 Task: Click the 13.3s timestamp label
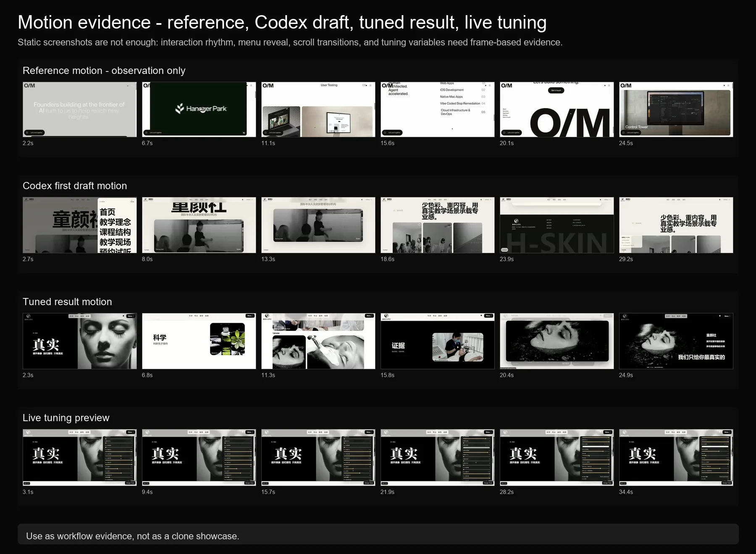click(x=268, y=259)
